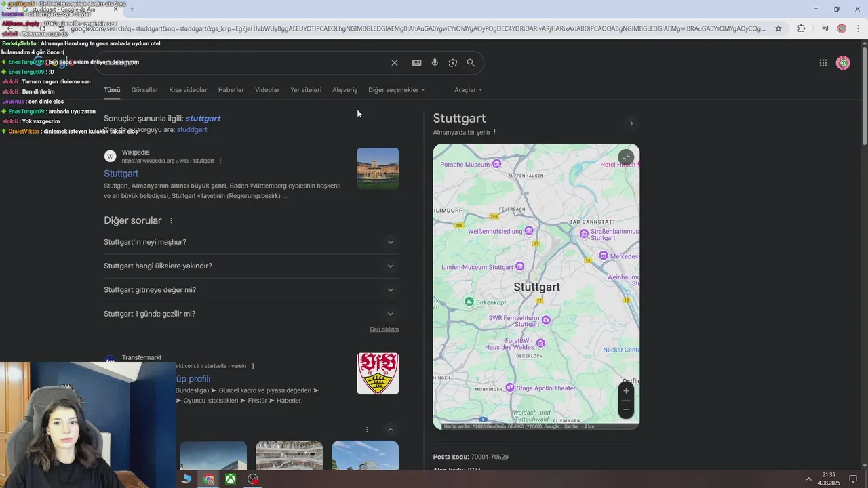Viewport: 868px width, 488px height.
Task: Open Xbox app from taskbar
Action: coord(231,479)
